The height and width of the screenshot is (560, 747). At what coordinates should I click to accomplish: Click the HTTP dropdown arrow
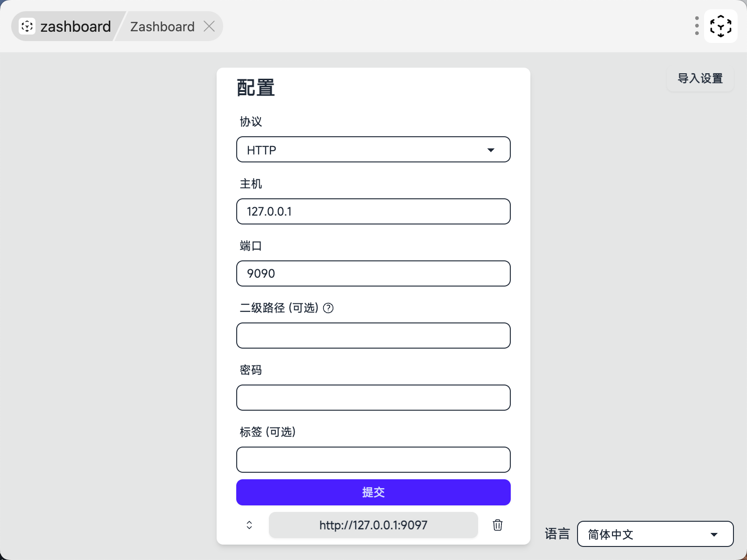click(491, 150)
